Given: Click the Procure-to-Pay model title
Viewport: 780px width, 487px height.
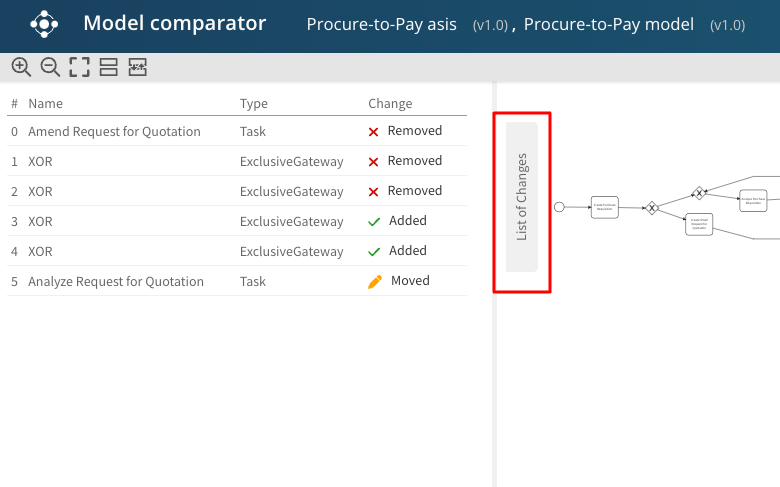Looking at the screenshot, I should (608, 24).
